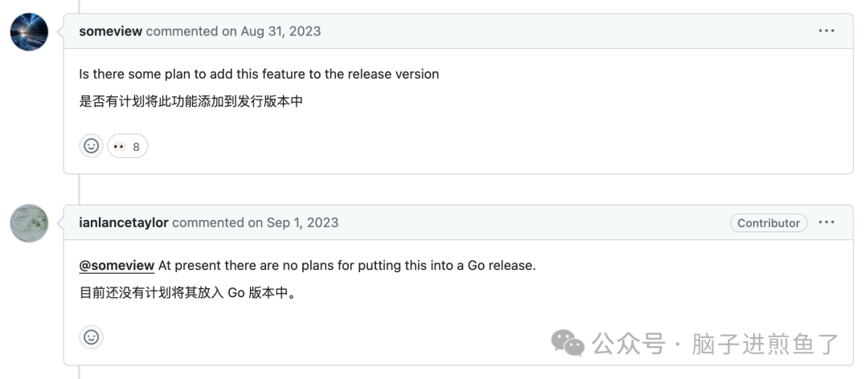This screenshot has height=379, width=868.
Task: Click the Contributor badge
Action: pos(768,223)
